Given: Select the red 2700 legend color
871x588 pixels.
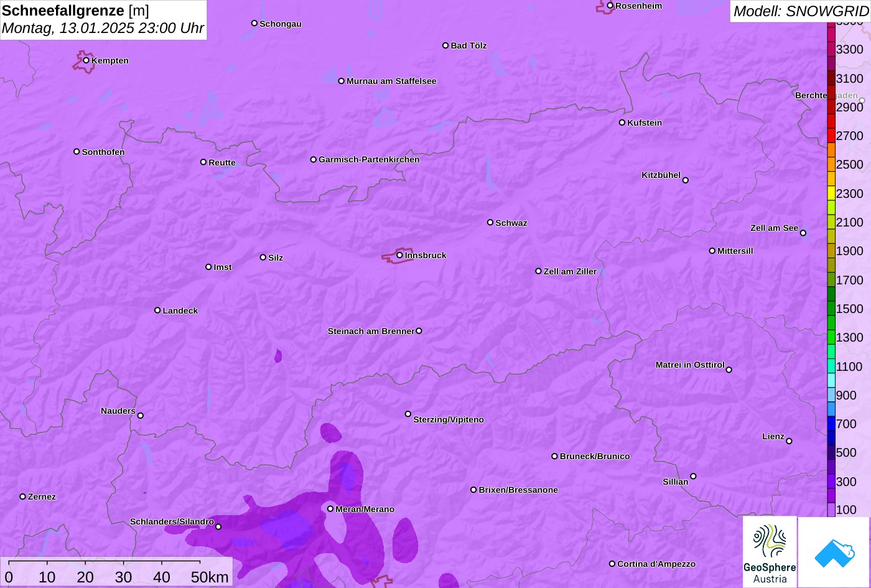Looking at the screenshot, I should tap(831, 136).
